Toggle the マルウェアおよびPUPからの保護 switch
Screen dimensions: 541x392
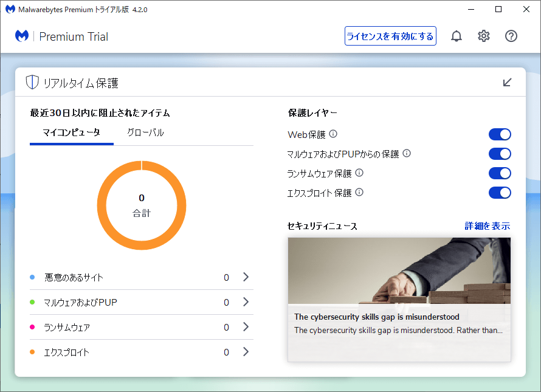click(x=500, y=154)
